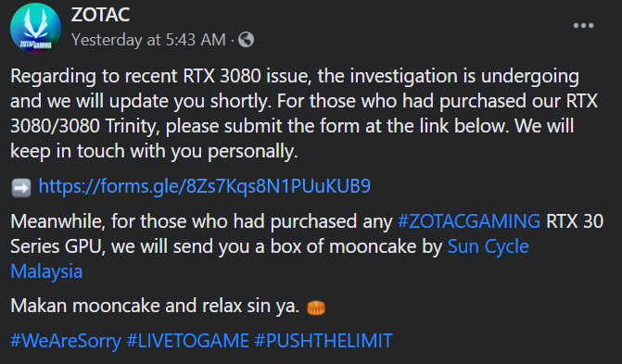The height and width of the screenshot is (364, 622).
Task: Click the ZOTAC page name
Action: coord(100,15)
